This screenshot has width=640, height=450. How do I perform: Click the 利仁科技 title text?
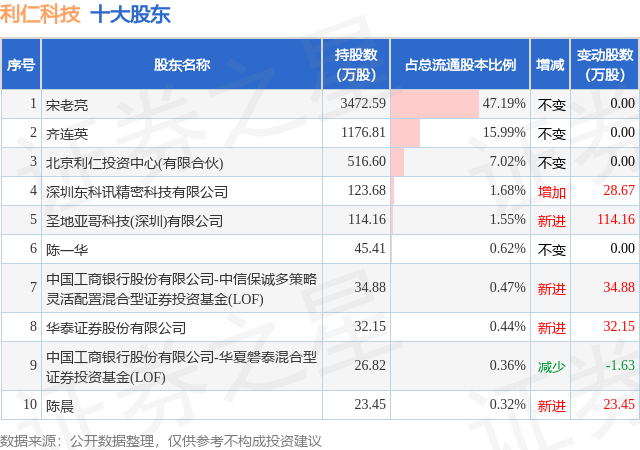click(x=42, y=15)
